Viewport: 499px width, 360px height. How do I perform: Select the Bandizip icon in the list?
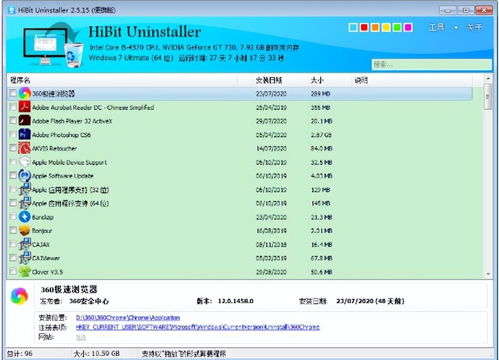[x=24, y=217]
